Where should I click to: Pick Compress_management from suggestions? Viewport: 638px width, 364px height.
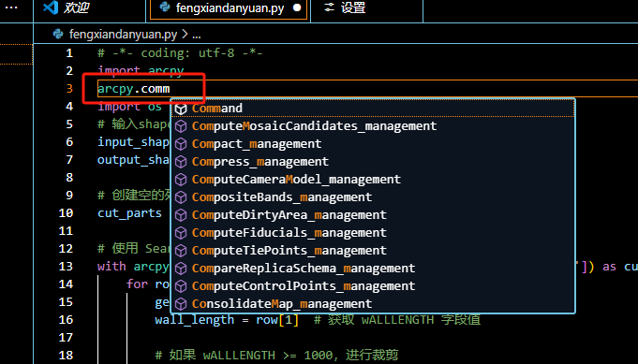(373, 162)
